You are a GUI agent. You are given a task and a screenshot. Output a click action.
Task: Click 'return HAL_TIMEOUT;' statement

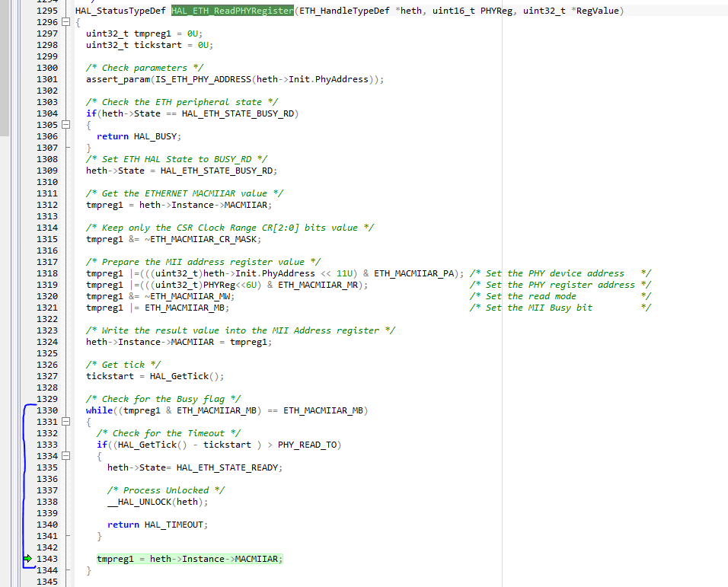[x=158, y=525]
